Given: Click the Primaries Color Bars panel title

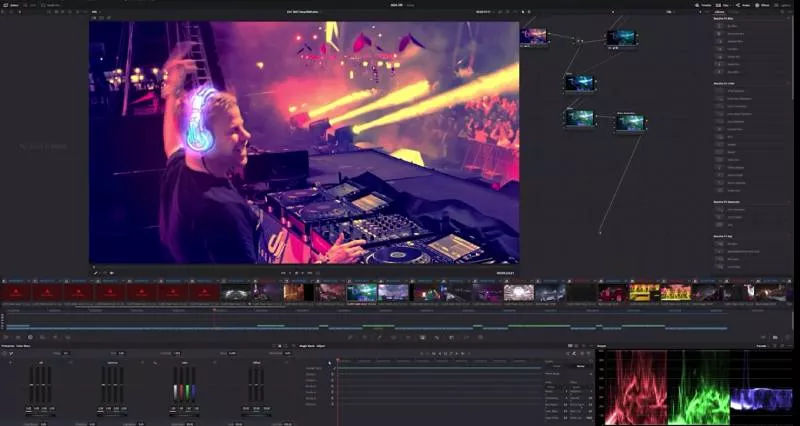Looking at the screenshot, I should pos(21,346).
